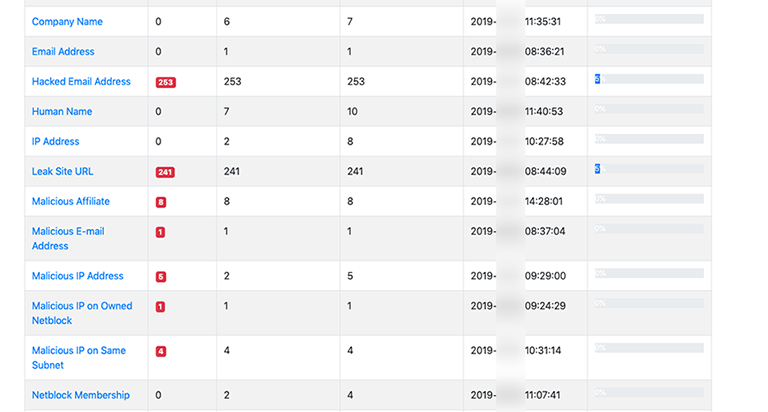Click the red 241 badge
This screenshot has width=768, height=412.
(165, 172)
